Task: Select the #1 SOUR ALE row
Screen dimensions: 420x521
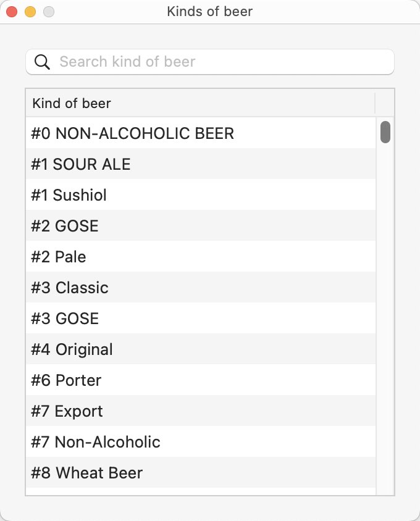Action: (x=201, y=164)
